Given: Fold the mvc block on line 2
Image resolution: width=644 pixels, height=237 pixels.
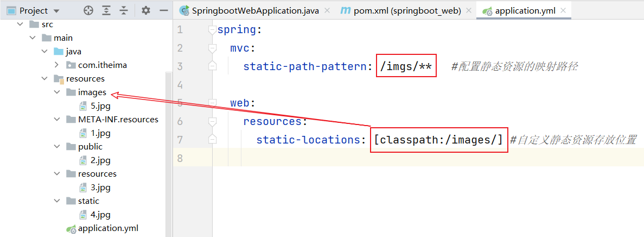Looking at the screenshot, I should [213, 48].
